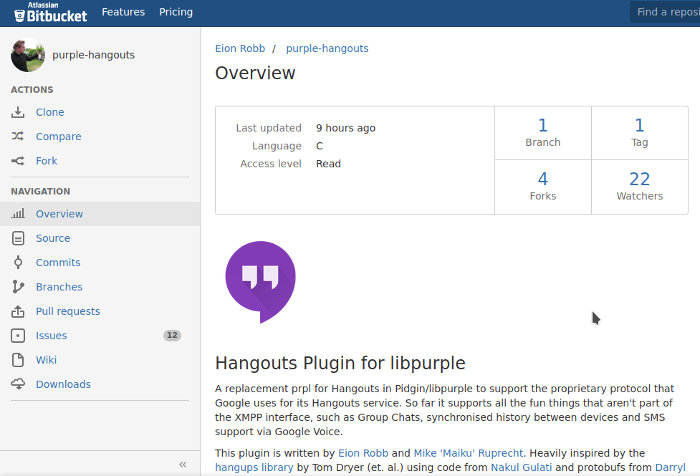Open the Nakul Gulati link
This screenshot has height=476, width=700.
[x=521, y=467]
